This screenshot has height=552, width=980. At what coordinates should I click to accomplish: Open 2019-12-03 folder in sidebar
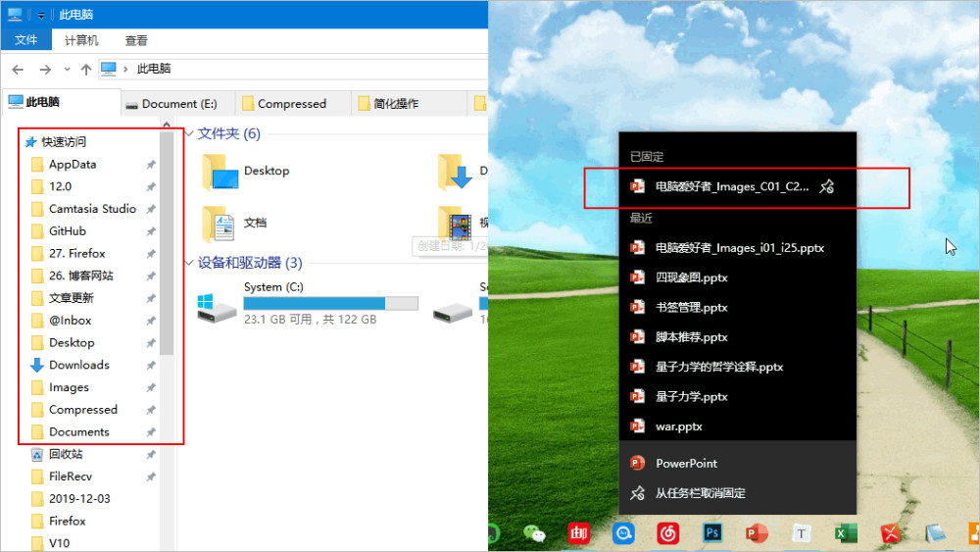(x=79, y=499)
